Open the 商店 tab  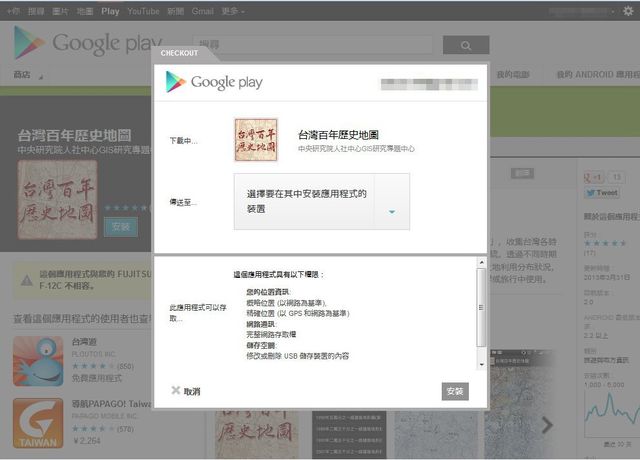coord(22,75)
